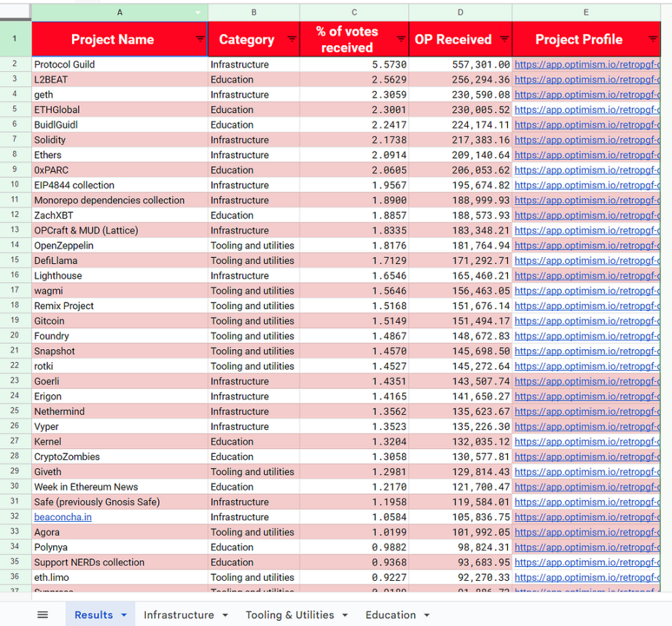Open the all sheets list icon
The image size is (672, 626).
point(42,615)
